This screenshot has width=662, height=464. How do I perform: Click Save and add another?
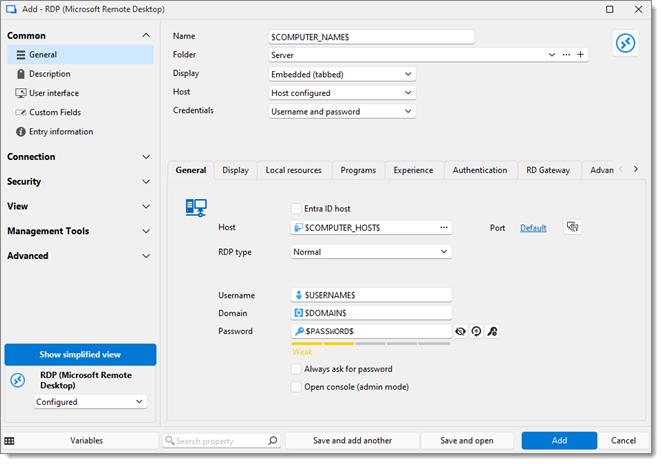click(353, 441)
